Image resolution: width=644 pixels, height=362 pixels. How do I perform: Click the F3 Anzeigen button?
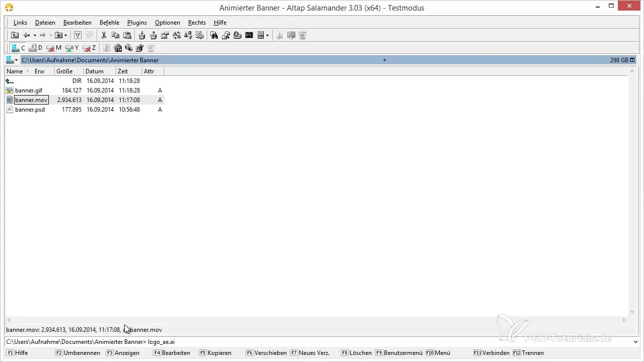pos(123,353)
